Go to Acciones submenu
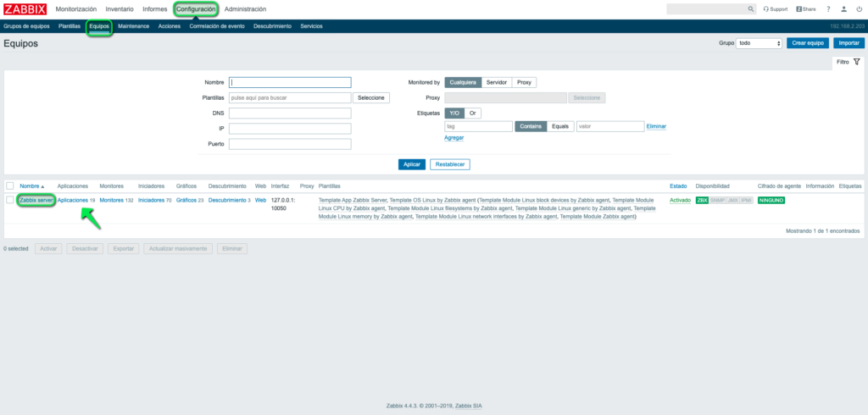The height and width of the screenshot is (415, 868). [x=169, y=26]
